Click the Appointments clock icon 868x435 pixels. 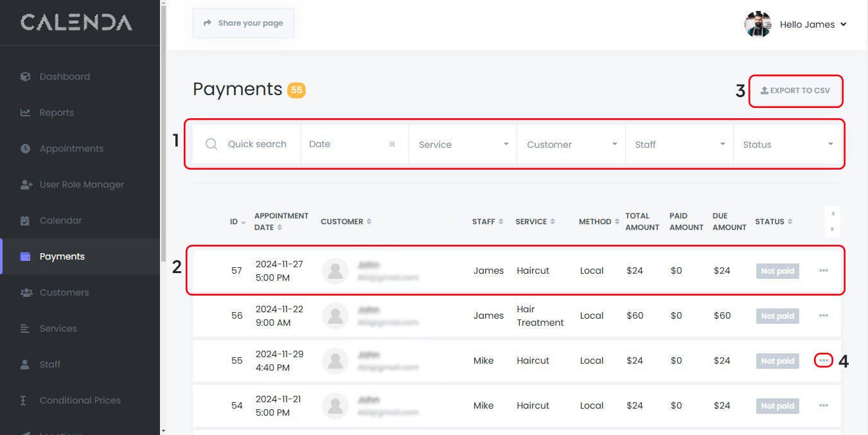26,148
